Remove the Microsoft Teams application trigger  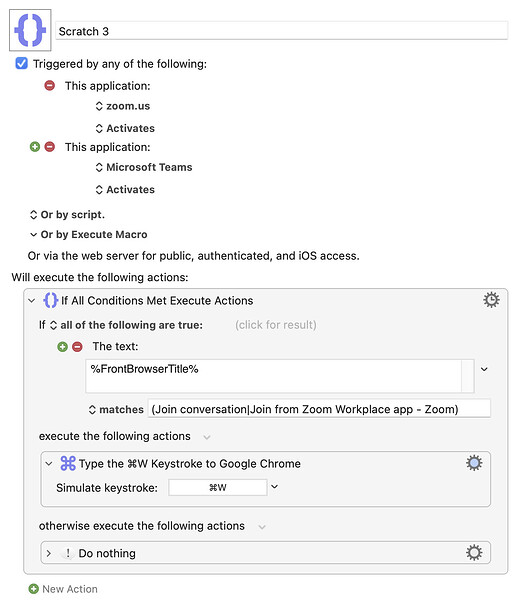click(x=50, y=147)
